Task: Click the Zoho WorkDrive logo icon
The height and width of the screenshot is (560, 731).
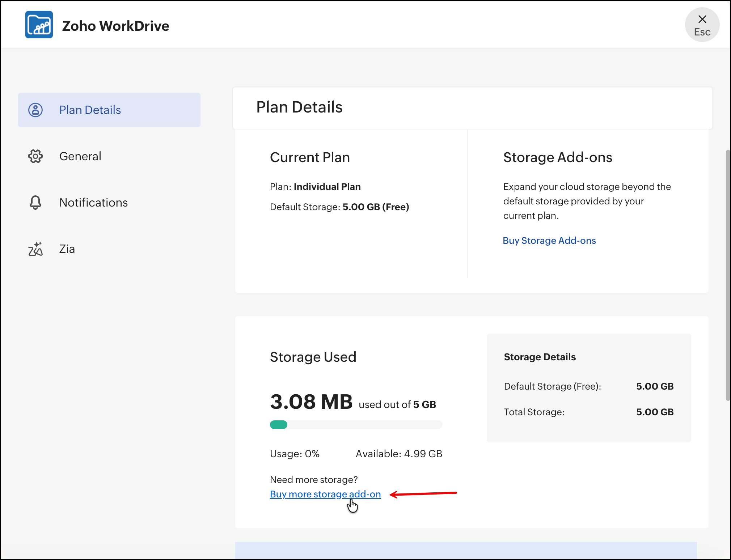Action: click(39, 25)
